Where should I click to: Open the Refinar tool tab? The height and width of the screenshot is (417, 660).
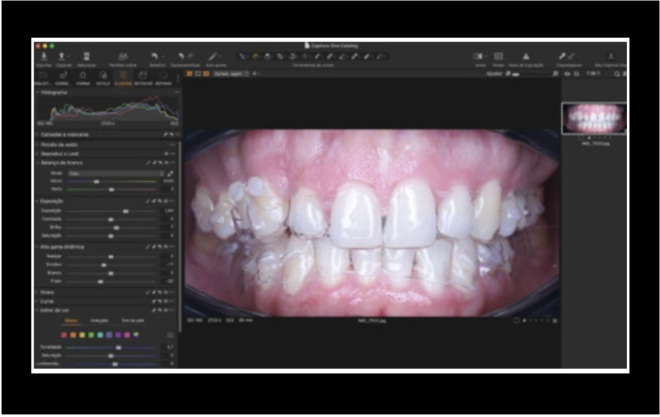163,78
